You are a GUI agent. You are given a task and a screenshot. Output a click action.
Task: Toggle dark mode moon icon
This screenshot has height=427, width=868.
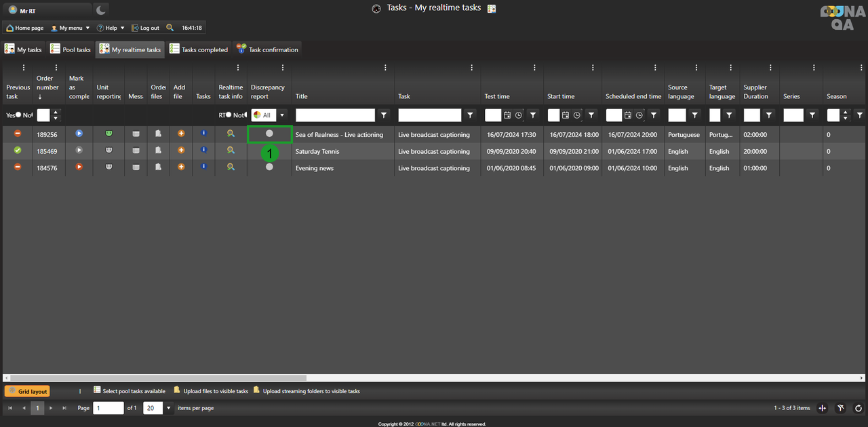tap(100, 10)
